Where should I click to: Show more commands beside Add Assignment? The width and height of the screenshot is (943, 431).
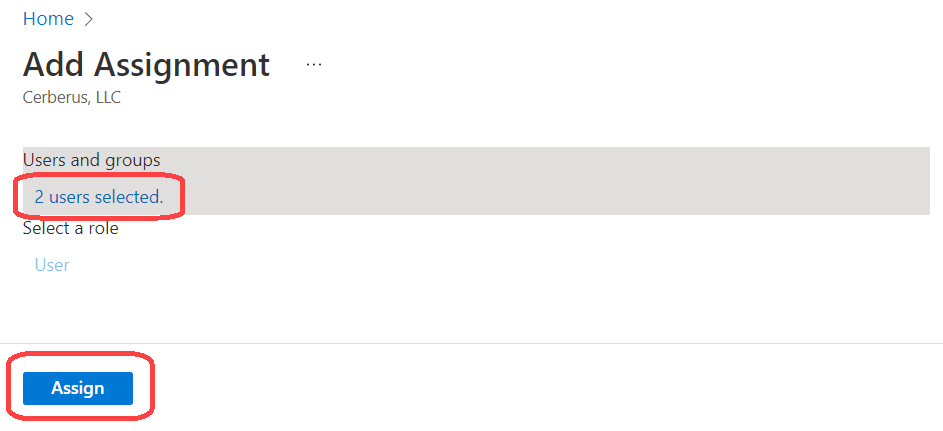(x=314, y=64)
